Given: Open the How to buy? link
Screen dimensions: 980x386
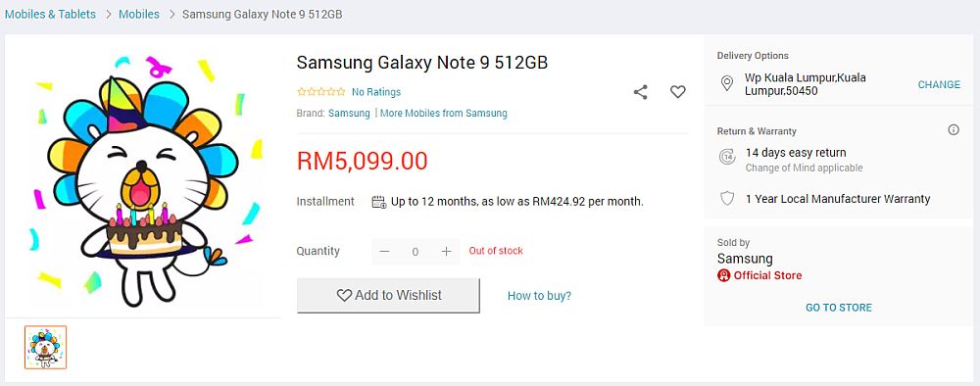Looking at the screenshot, I should 539,296.
